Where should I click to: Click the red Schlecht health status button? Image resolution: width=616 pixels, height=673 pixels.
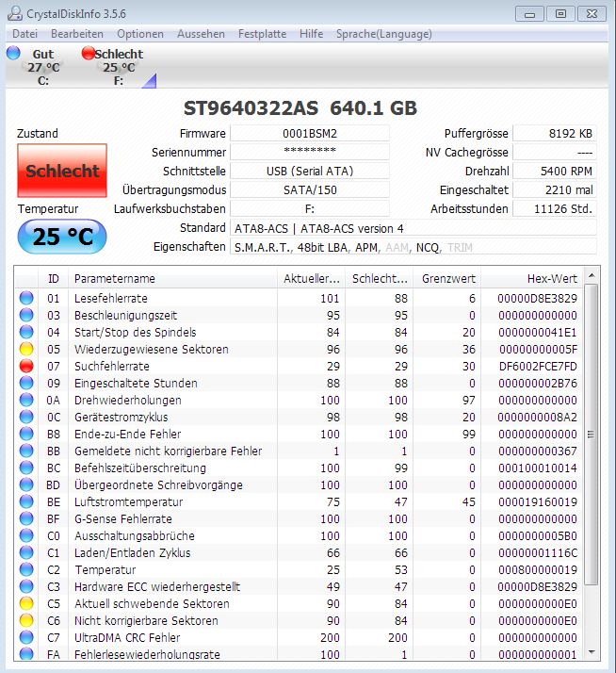click(x=62, y=171)
